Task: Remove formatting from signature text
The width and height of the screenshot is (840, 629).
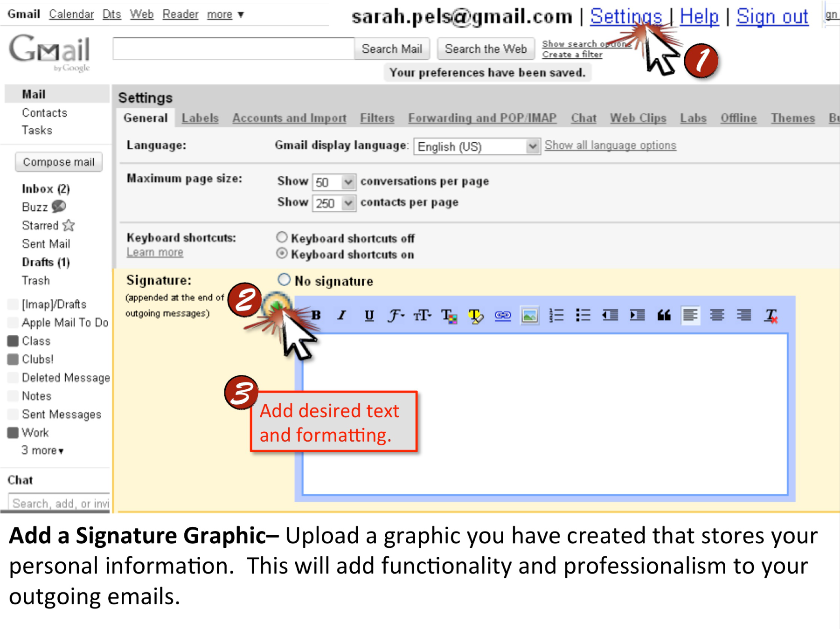Action: pyautogui.click(x=771, y=316)
